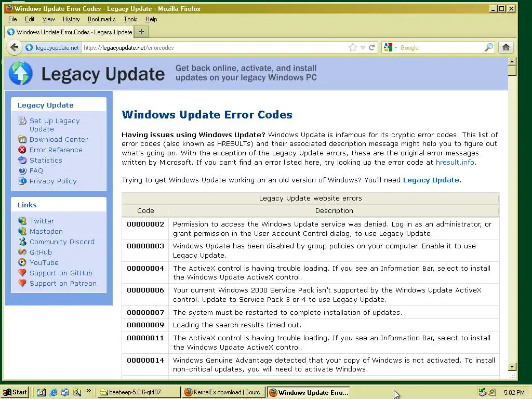Open the Set Up Legacy Update link
The height and width of the screenshot is (399, 532).
pyautogui.click(x=55, y=125)
